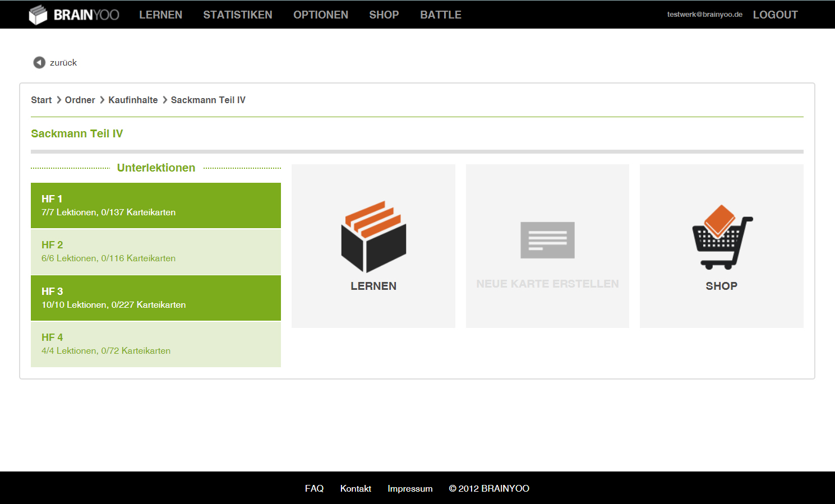Image resolution: width=835 pixels, height=504 pixels.
Task: Open the shopping cart Shop icon
Action: 721,236
